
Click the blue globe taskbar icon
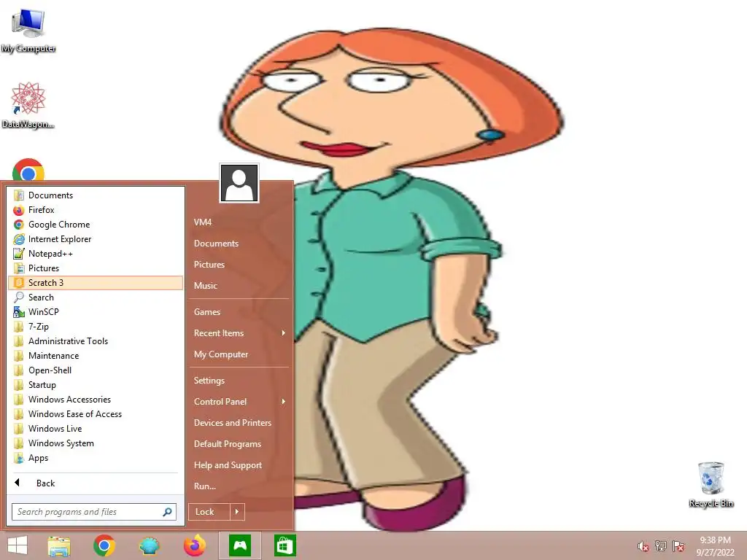(149, 545)
